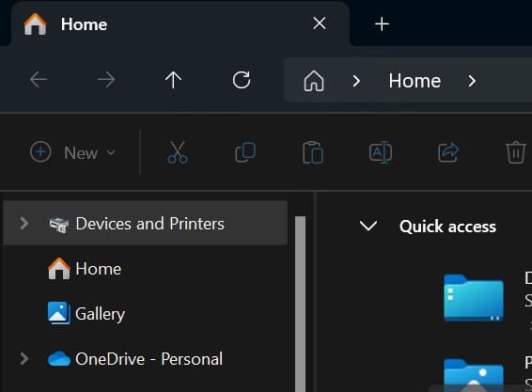
Task: Open the New item dropdown
Action: click(73, 152)
